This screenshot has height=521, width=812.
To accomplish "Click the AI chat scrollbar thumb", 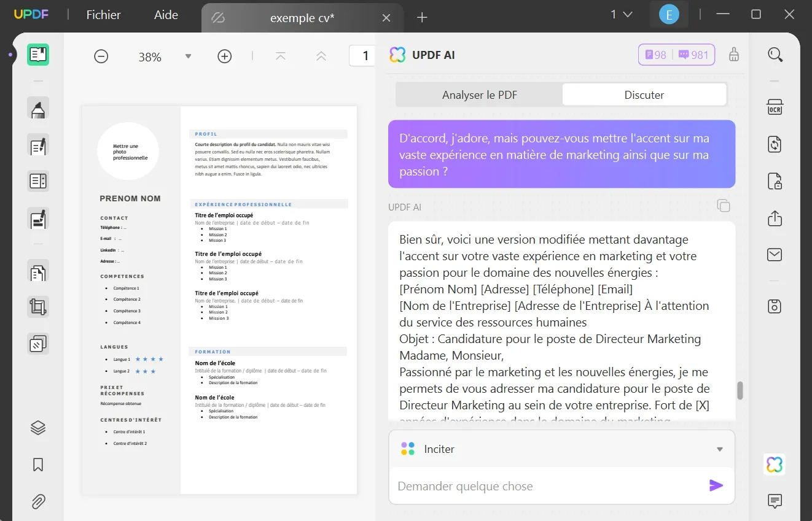I will pos(740,390).
